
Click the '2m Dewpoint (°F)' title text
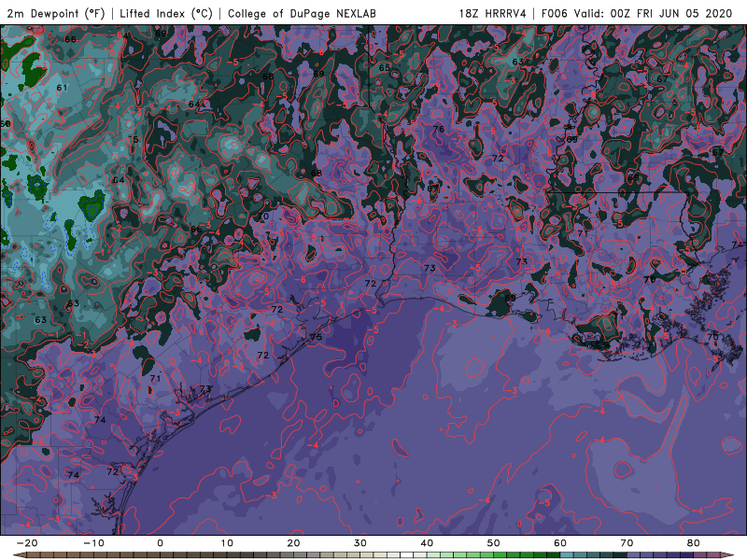(55, 13)
